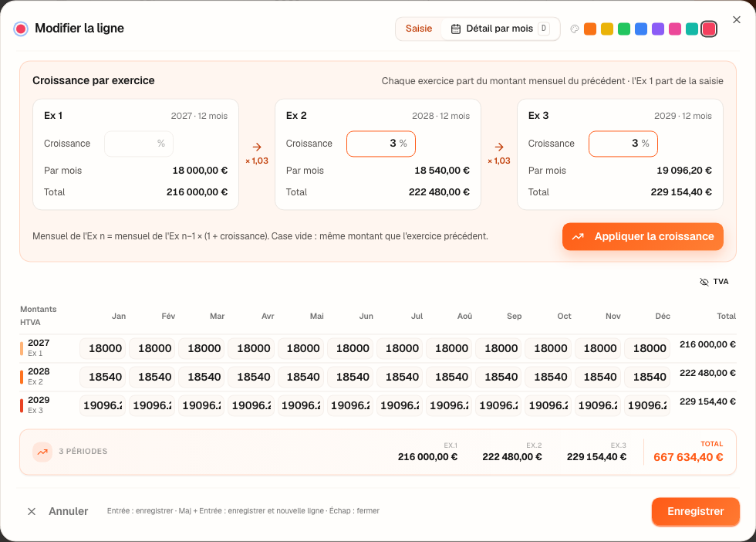Toggle the TVA visibility

(x=714, y=282)
